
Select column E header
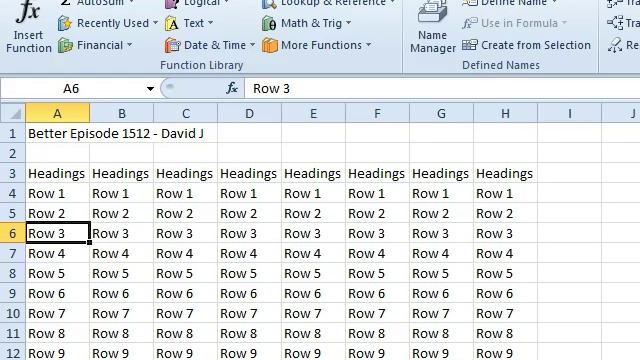pyautogui.click(x=313, y=113)
